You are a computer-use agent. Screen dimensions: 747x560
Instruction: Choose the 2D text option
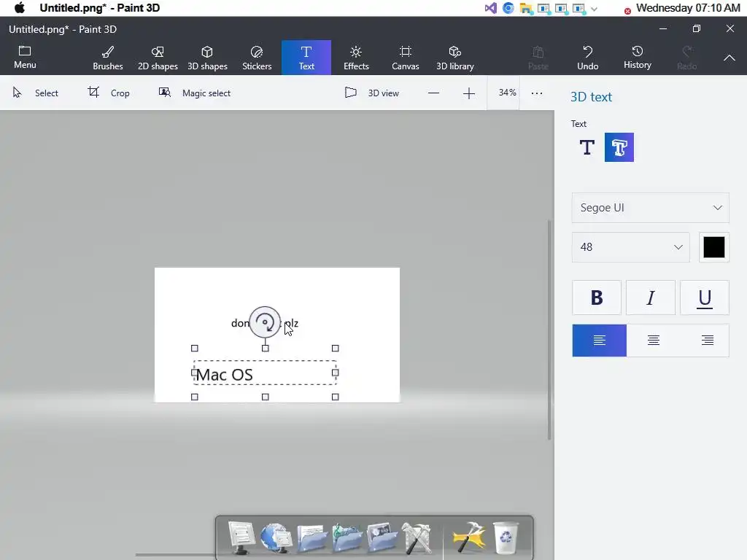587,147
